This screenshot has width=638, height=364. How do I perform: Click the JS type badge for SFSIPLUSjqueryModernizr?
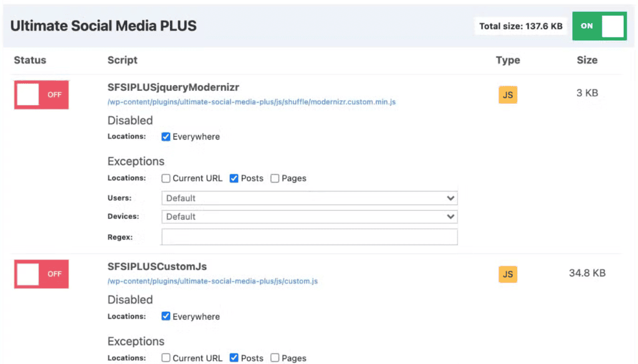click(x=508, y=95)
